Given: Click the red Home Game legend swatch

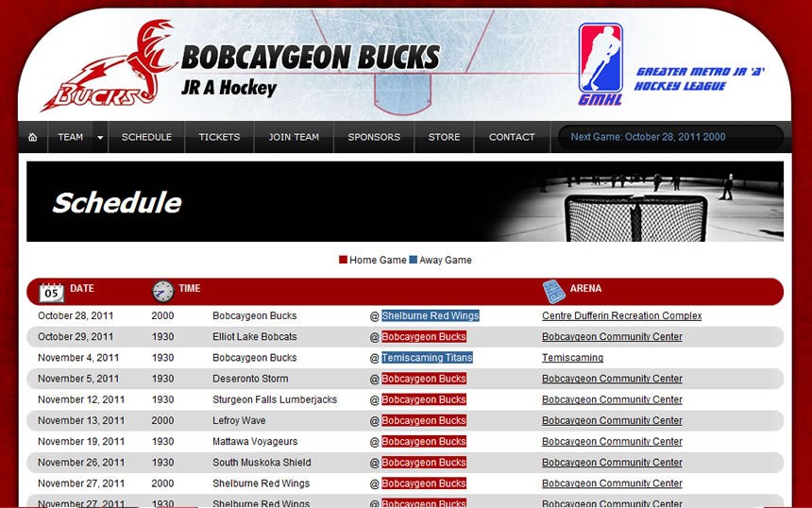Looking at the screenshot, I should (343, 260).
